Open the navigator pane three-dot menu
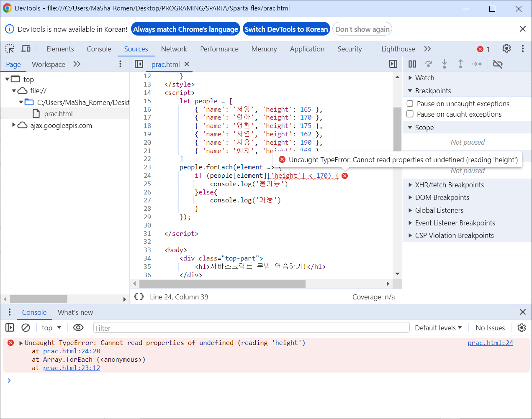Screen dimensions: 532x419 tap(120, 64)
